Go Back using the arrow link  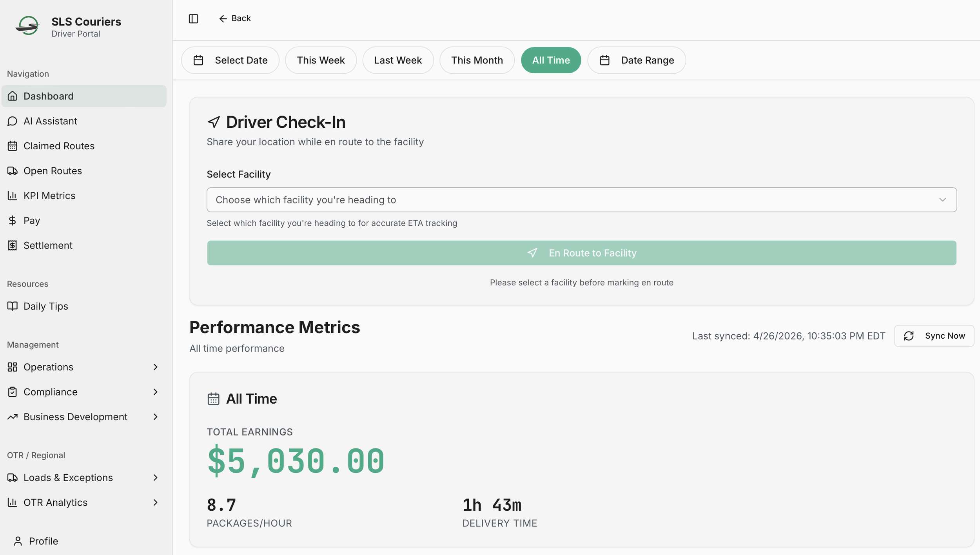234,18
